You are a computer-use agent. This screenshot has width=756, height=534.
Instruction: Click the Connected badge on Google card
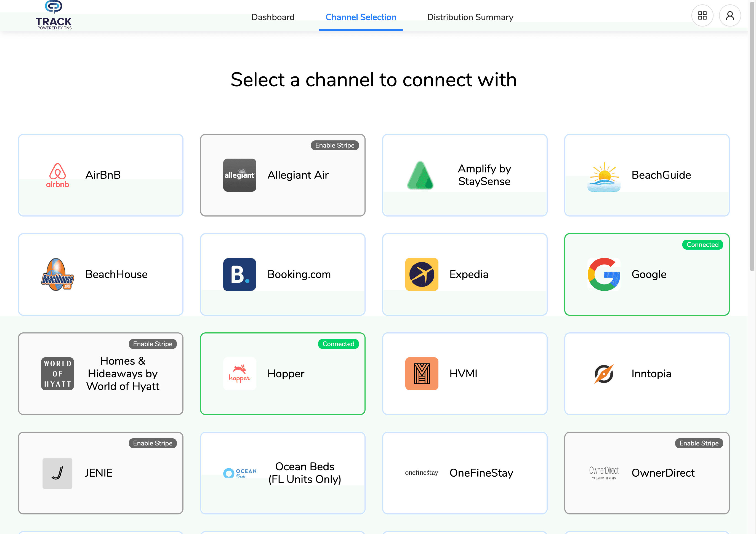pos(703,245)
